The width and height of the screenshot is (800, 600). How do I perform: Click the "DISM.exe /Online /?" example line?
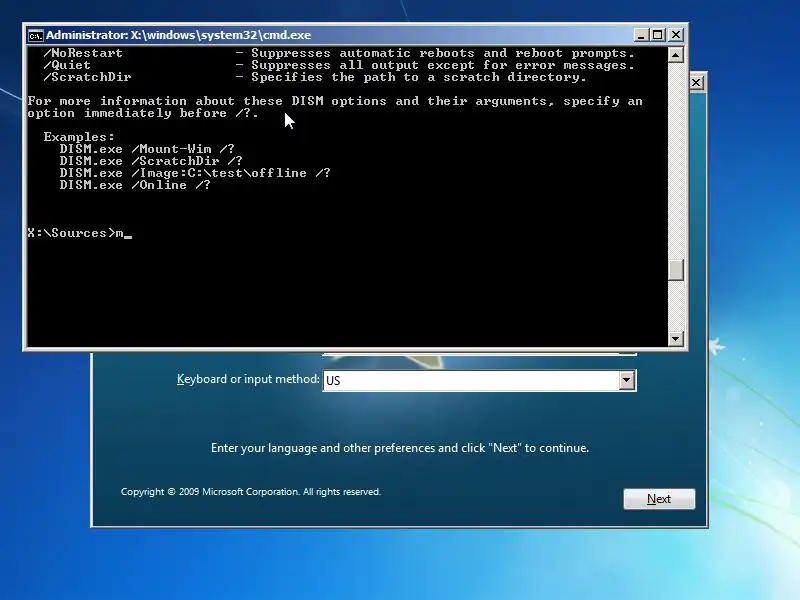pyautogui.click(x=135, y=185)
